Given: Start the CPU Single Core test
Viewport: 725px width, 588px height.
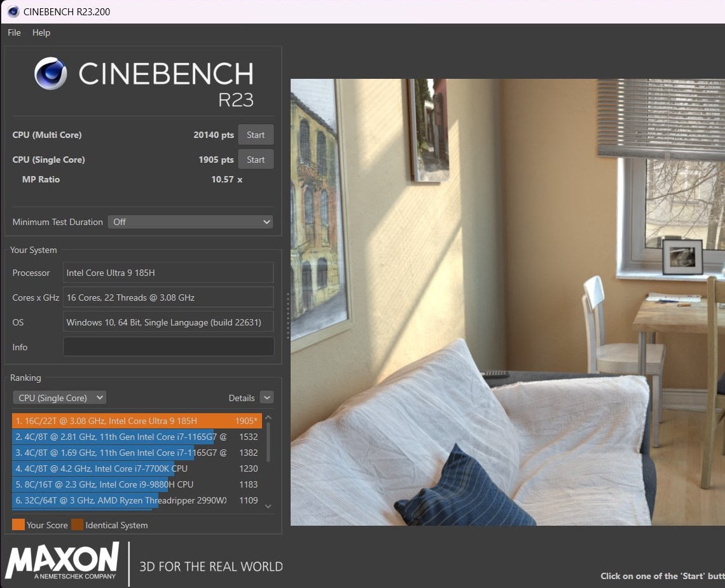Looking at the screenshot, I should pyautogui.click(x=256, y=160).
